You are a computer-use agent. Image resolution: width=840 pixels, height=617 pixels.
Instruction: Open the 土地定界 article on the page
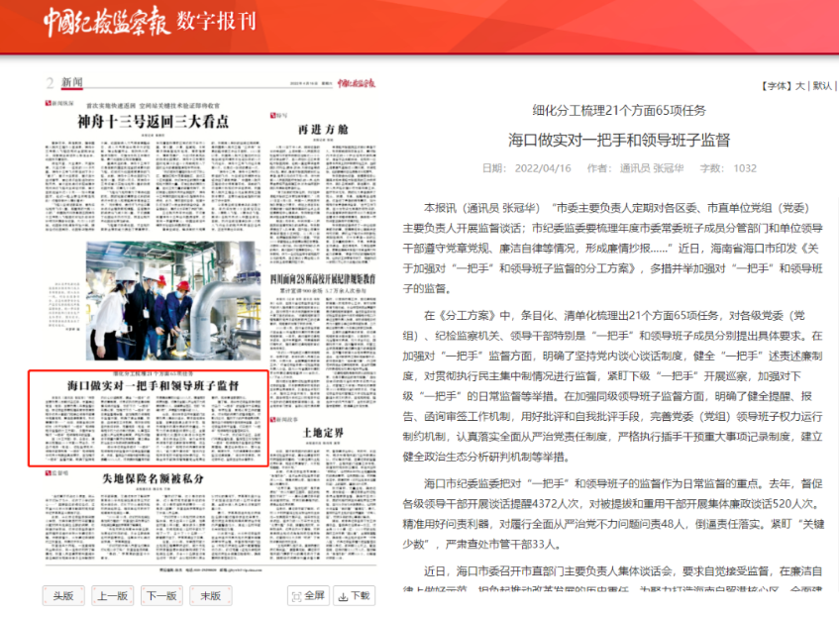click(x=323, y=432)
